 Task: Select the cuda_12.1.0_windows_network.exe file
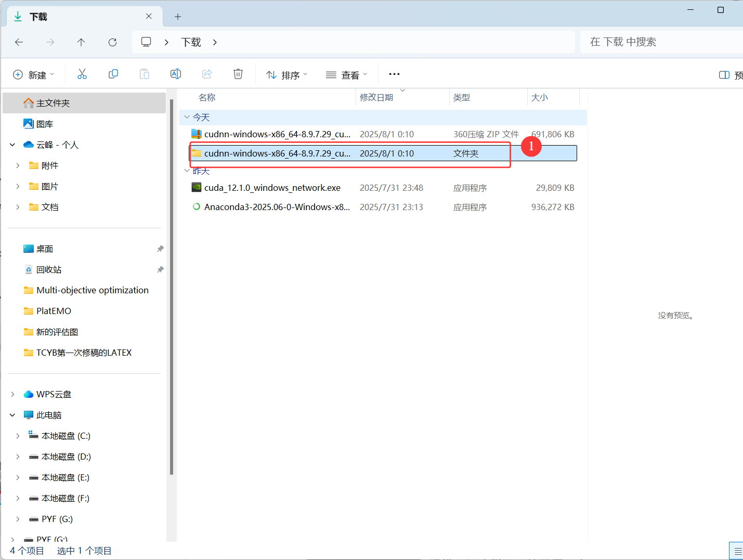click(x=272, y=187)
